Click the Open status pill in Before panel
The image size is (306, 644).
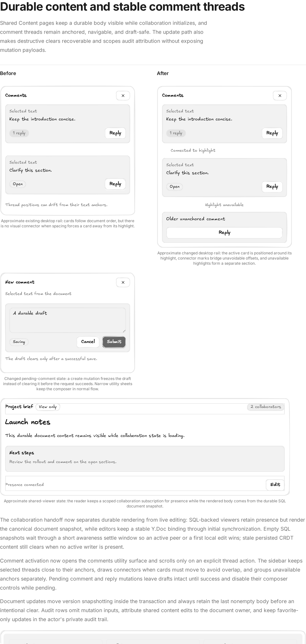click(18, 184)
